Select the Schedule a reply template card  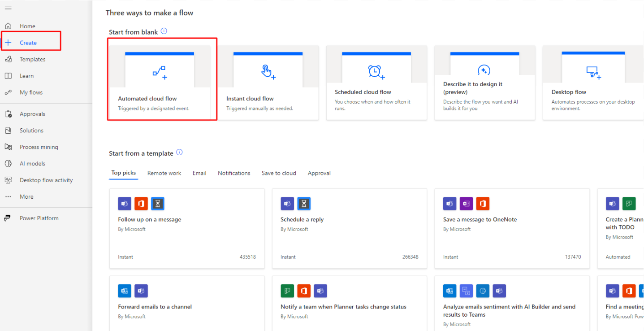pyautogui.click(x=350, y=229)
